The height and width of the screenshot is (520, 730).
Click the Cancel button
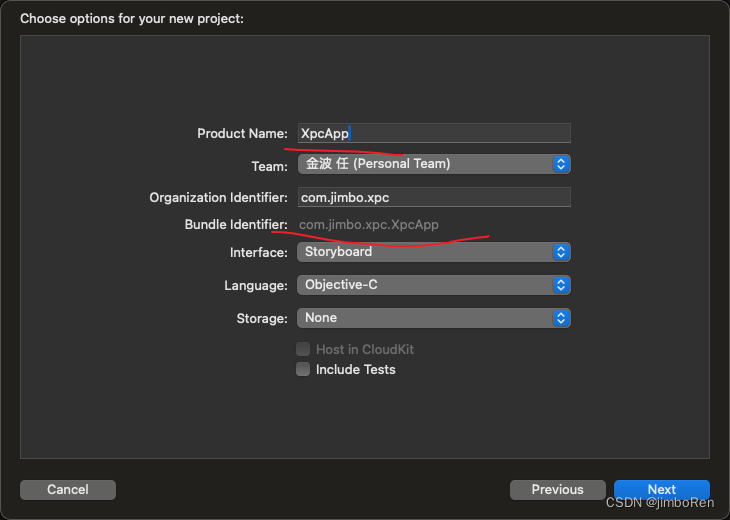pos(68,490)
